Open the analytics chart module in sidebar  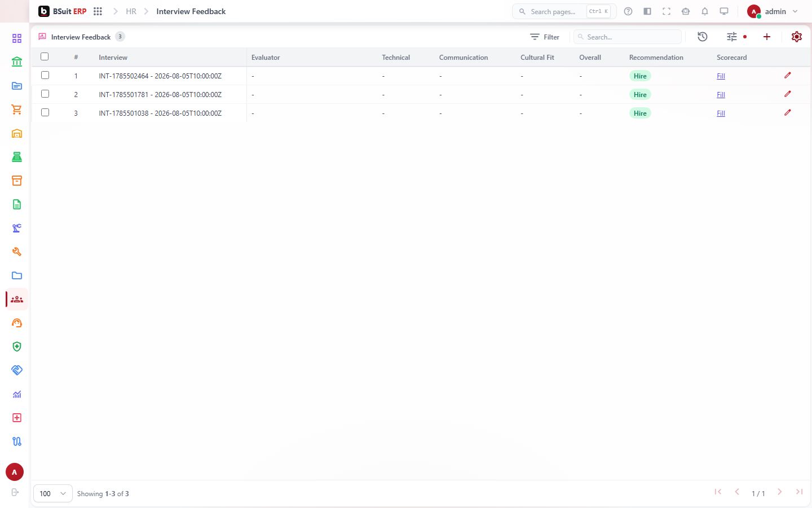[x=17, y=394]
